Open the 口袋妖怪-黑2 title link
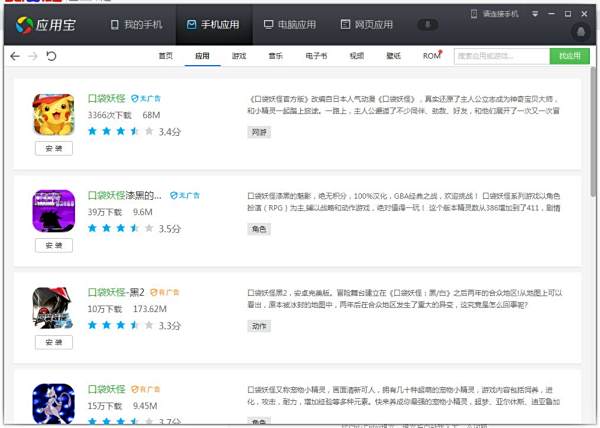This screenshot has width=600, height=428. click(x=116, y=293)
